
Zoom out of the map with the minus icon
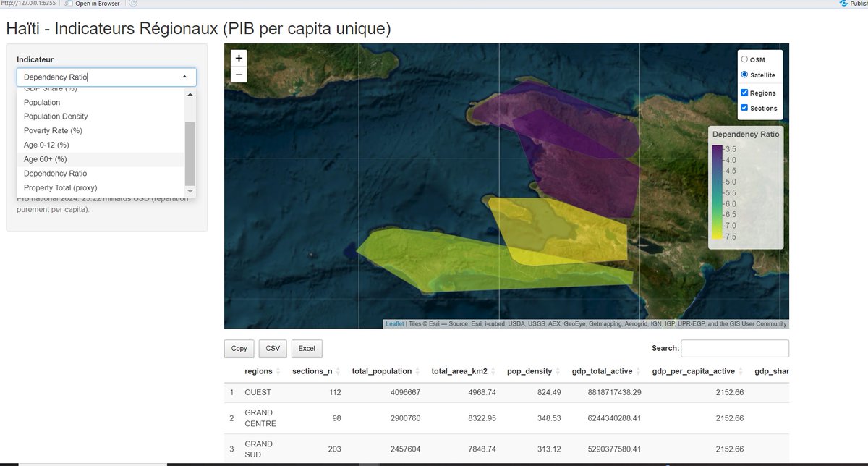point(239,74)
